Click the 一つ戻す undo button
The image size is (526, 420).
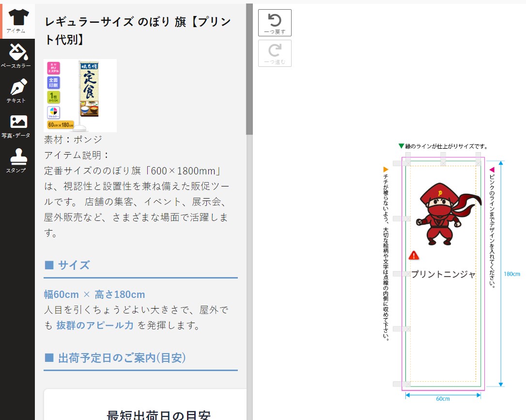tap(275, 23)
